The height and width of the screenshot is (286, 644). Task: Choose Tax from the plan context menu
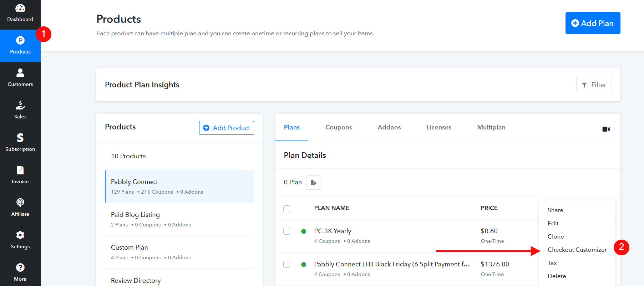(x=552, y=263)
